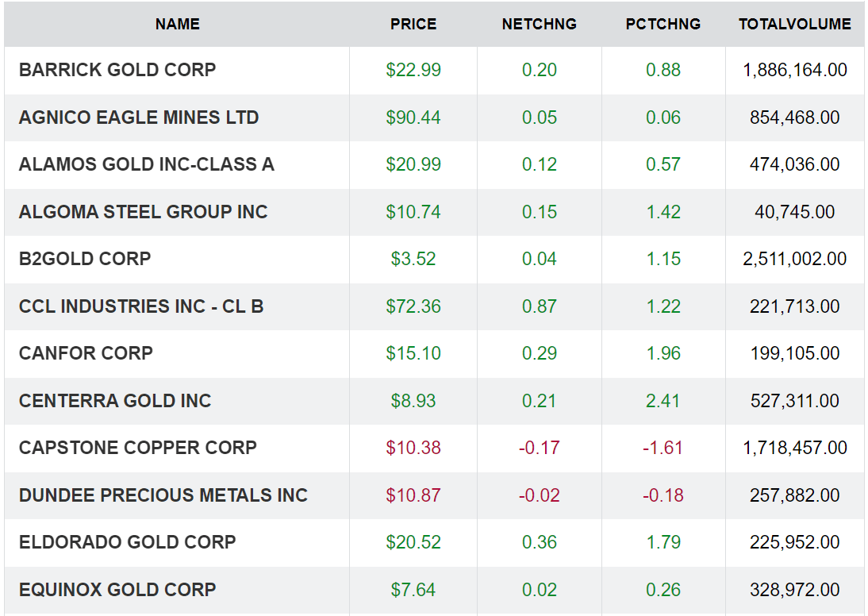868x616 pixels.
Task: Click Centerra Gold's 2.41 percent change
Action: click(663, 401)
